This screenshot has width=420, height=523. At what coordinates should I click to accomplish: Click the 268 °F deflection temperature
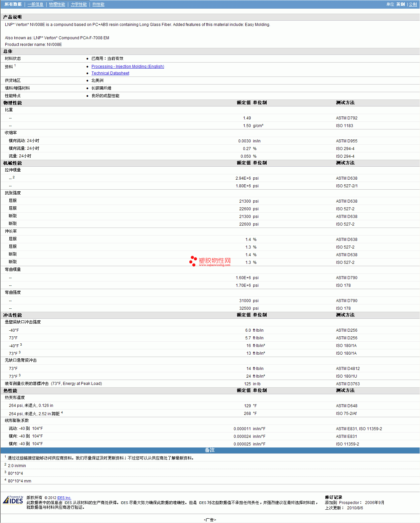pyautogui.click(x=250, y=414)
